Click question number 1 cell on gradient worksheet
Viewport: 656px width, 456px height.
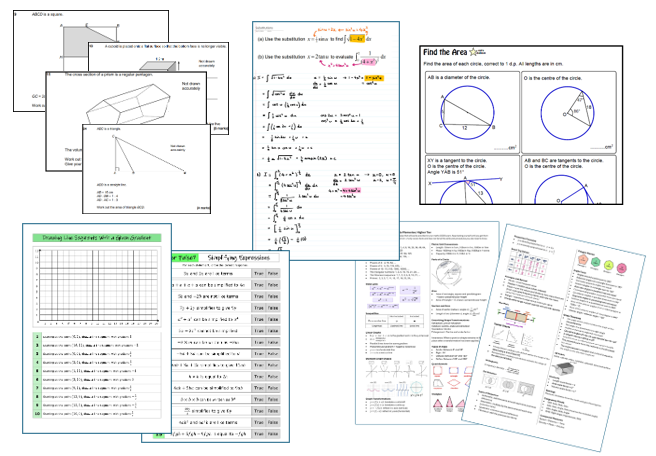(37, 336)
